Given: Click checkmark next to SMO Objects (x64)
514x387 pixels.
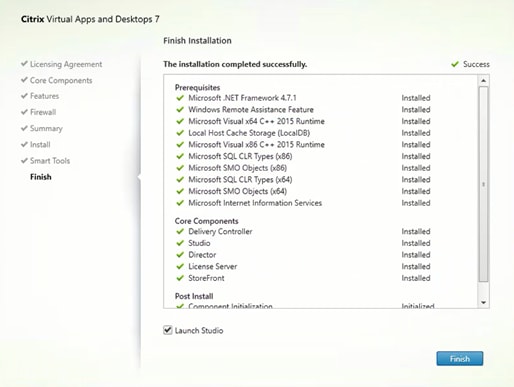Looking at the screenshot, I should coord(180,191).
